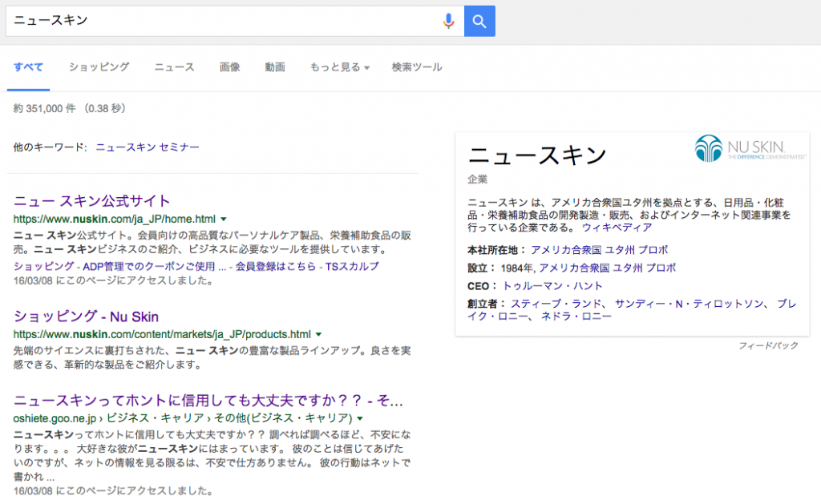Select the すべて tab
The height and width of the screenshot is (504, 821).
coord(28,67)
